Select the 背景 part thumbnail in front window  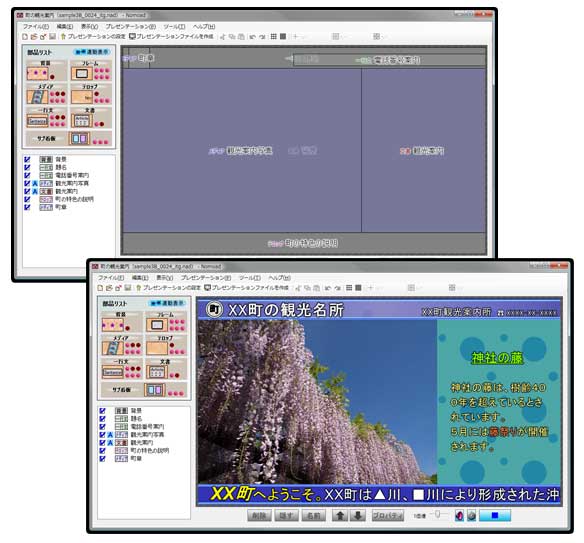point(112,325)
